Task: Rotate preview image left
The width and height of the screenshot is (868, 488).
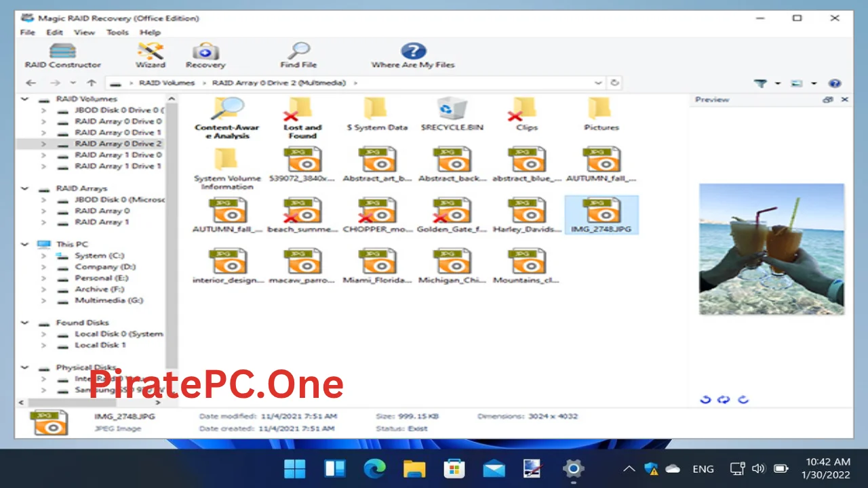Action: 705,399
